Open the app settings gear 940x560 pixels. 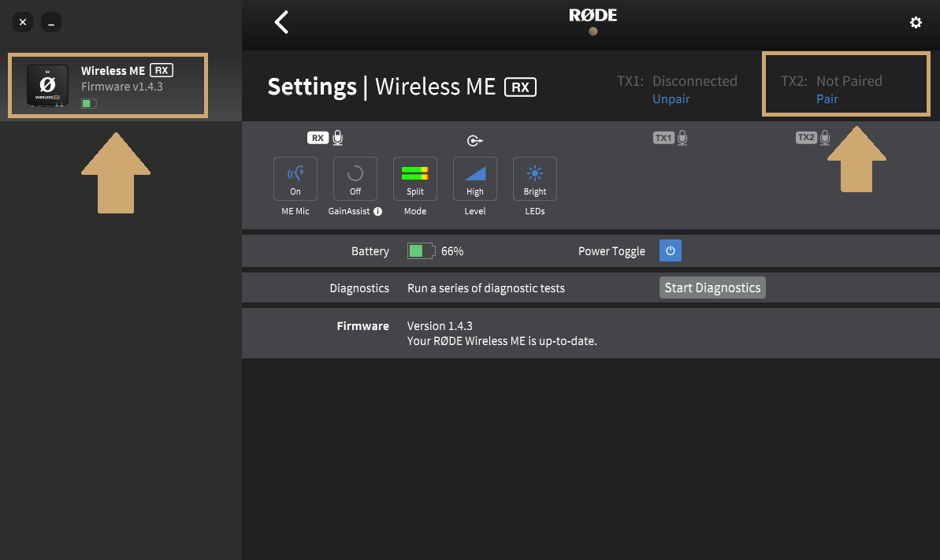click(x=916, y=23)
